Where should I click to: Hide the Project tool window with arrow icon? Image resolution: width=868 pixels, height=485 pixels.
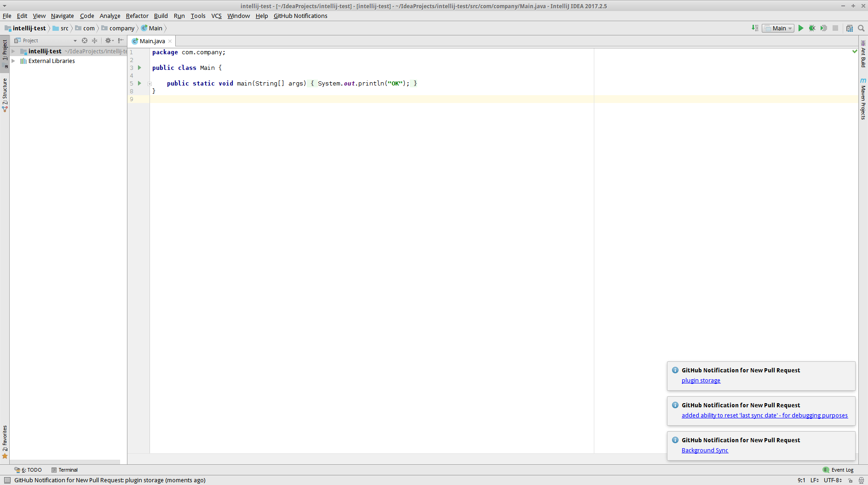121,40
